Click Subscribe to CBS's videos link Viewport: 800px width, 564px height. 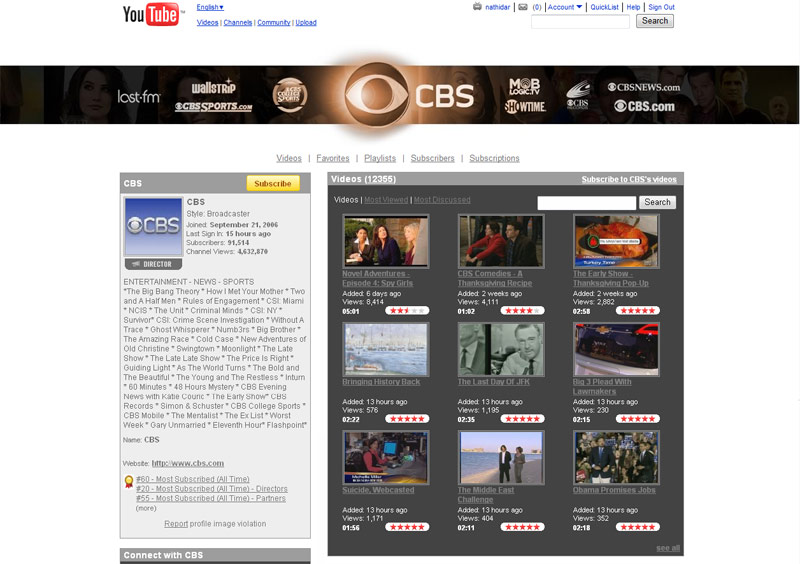[629, 179]
